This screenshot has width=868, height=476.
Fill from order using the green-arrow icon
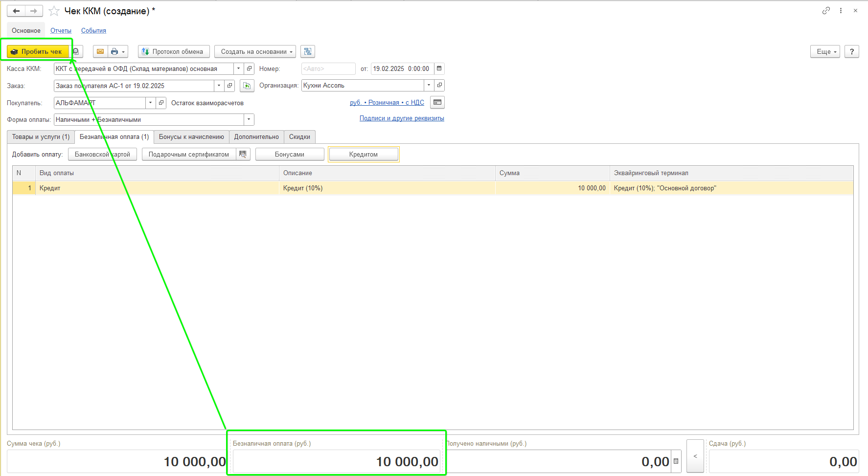(247, 86)
